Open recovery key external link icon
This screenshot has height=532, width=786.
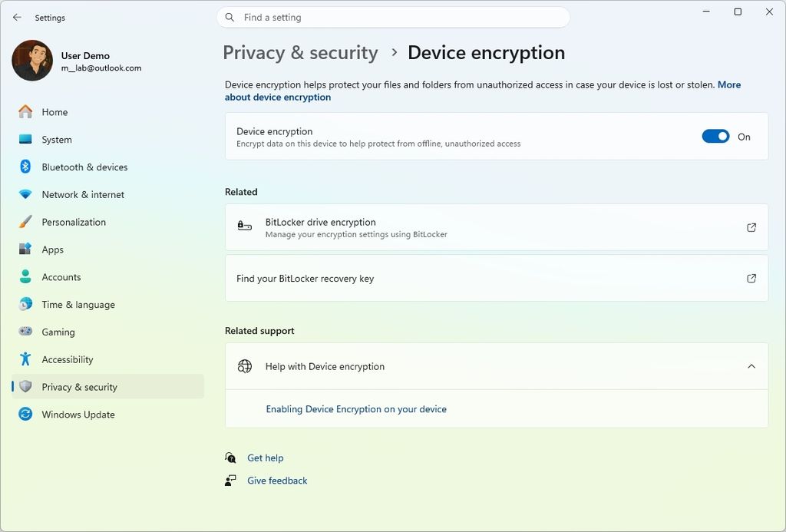coord(751,278)
